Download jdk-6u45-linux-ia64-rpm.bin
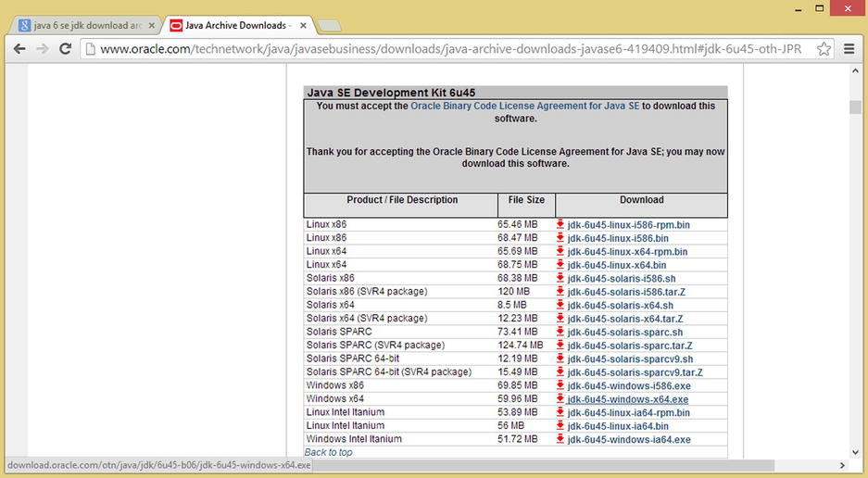The image size is (868, 478). click(628, 412)
